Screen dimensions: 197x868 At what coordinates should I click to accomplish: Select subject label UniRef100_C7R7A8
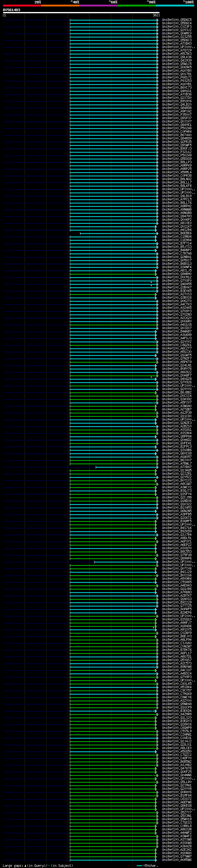(177, 253)
